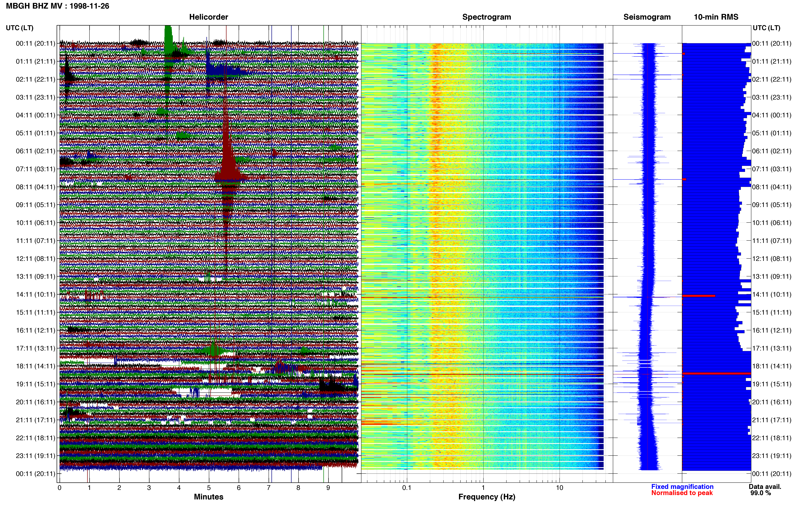The width and height of the screenshot is (812, 508).
Task: Click the 'Minutes' axis label
Action: [x=209, y=497]
